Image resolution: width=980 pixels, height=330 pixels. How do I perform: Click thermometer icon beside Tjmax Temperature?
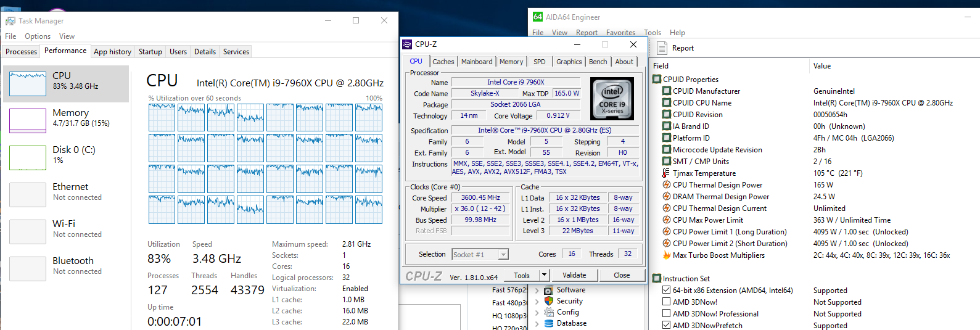pyautogui.click(x=667, y=173)
